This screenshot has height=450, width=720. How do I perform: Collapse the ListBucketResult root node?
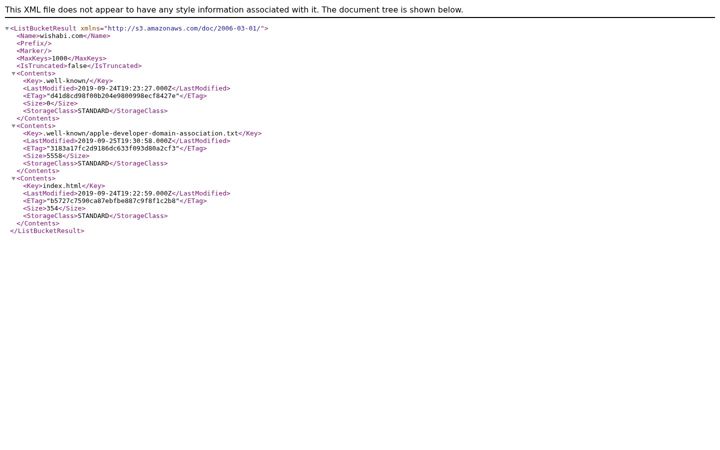point(7,28)
